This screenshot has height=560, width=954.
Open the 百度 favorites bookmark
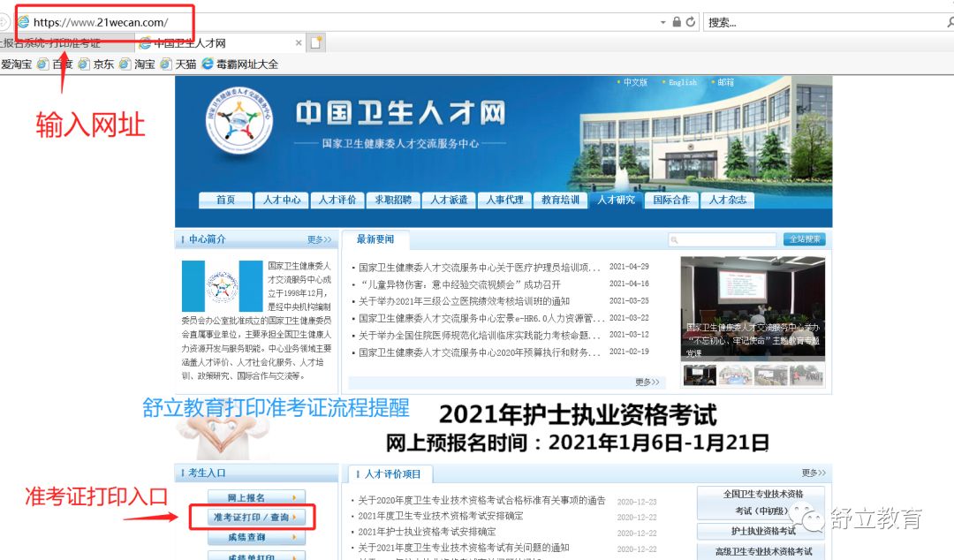pyautogui.click(x=55, y=64)
